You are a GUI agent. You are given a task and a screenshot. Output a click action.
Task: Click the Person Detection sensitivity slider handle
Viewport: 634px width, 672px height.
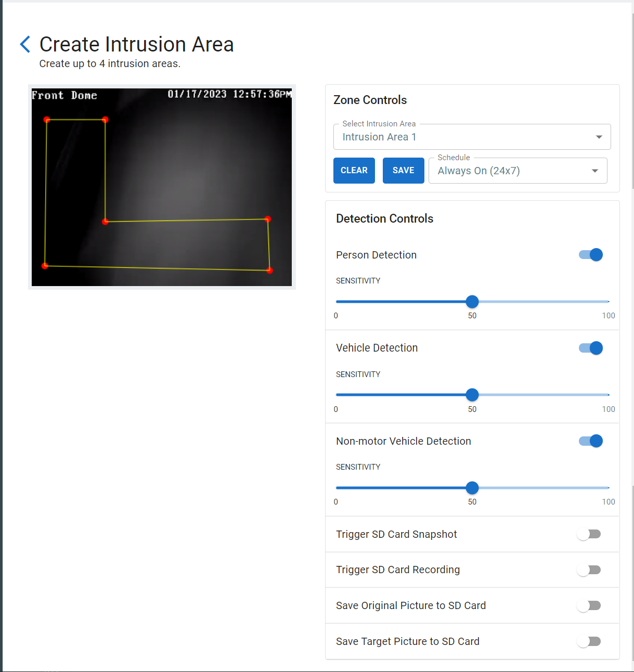click(472, 302)
